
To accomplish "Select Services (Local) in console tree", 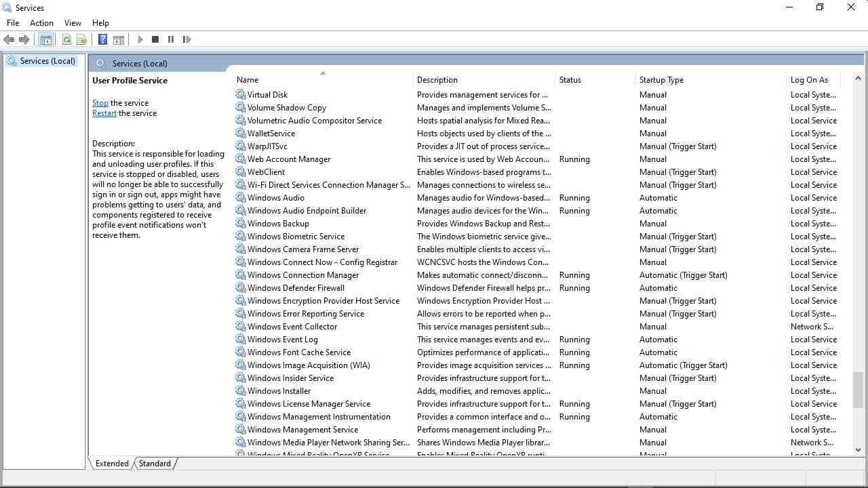I will coord(47,61).
